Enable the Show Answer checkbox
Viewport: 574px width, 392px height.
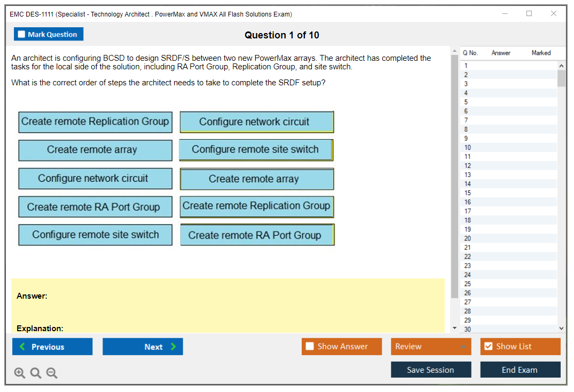pyautogui.click(x=310, y=347)
